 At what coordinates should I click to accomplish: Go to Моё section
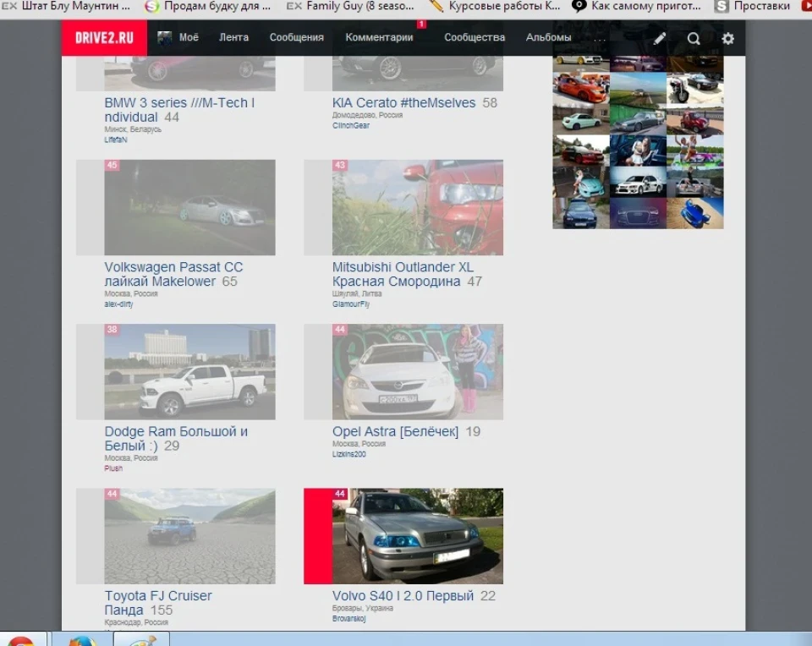[x=189, y=37]
